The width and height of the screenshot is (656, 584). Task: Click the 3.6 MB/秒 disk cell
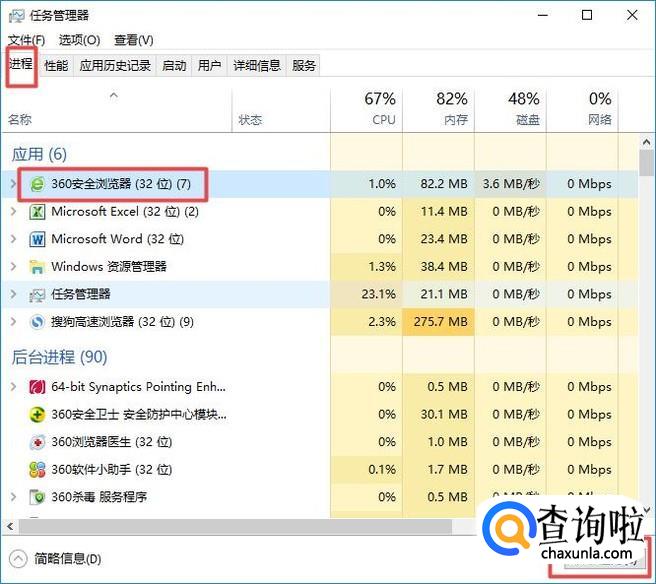click(511, 184)
